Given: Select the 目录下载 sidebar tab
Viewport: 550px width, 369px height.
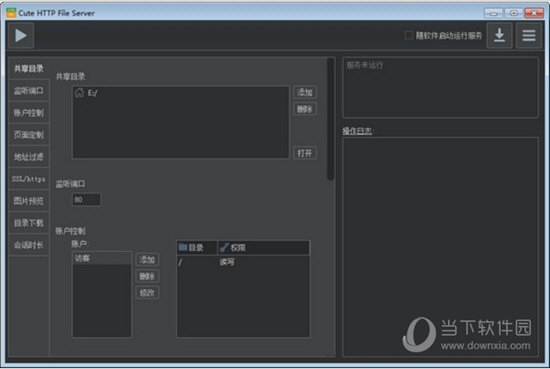Looking at the screenshot, I should [x=29, y=223].
